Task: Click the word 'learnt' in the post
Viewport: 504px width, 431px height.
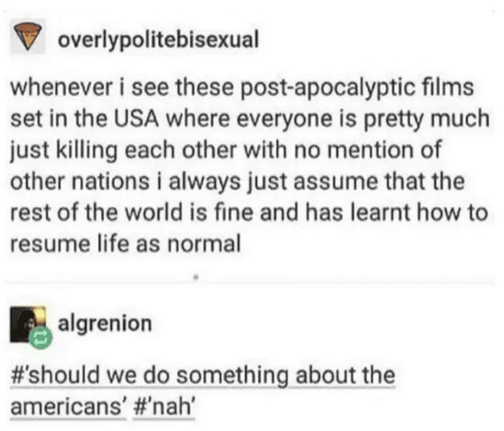Action: pyautogui.click(x=379, y=213)
